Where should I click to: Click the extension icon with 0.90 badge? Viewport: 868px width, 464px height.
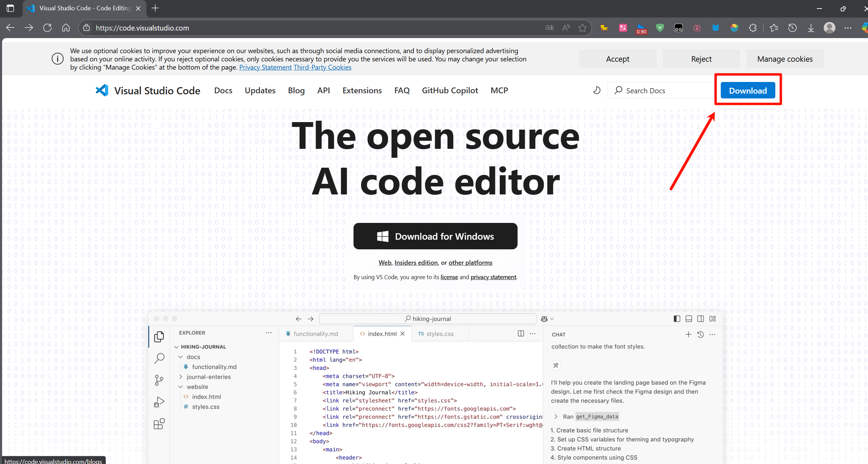coord(641,28)
